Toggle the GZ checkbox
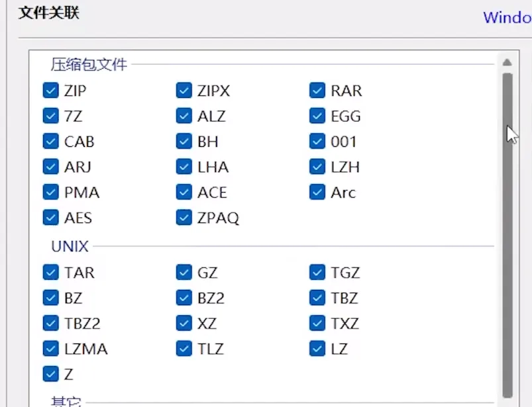532x407 pixels. click(x=184, y=273)
